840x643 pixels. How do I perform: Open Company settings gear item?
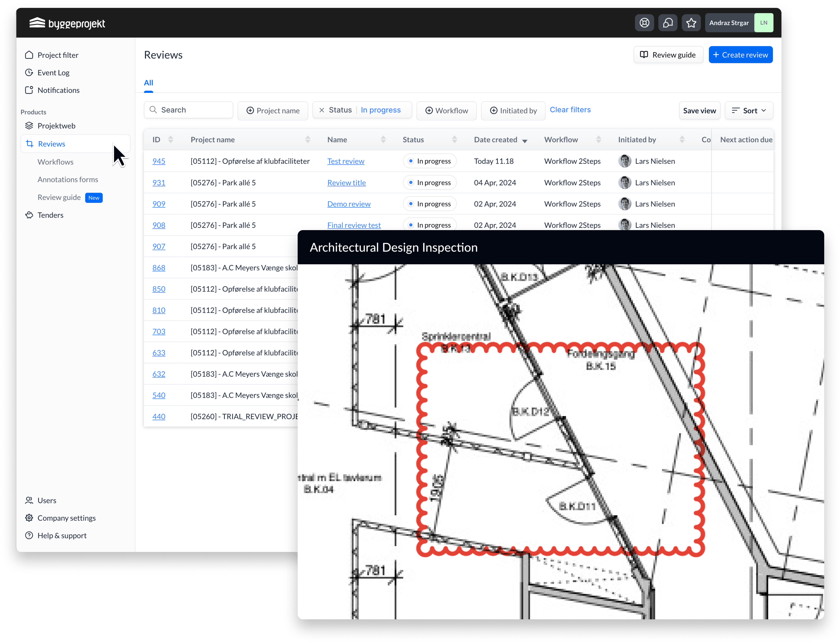coord(66,518)
